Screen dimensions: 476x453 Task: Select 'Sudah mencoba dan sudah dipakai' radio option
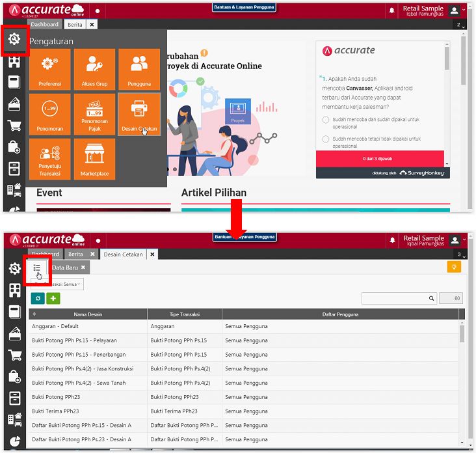coord(325,120)
